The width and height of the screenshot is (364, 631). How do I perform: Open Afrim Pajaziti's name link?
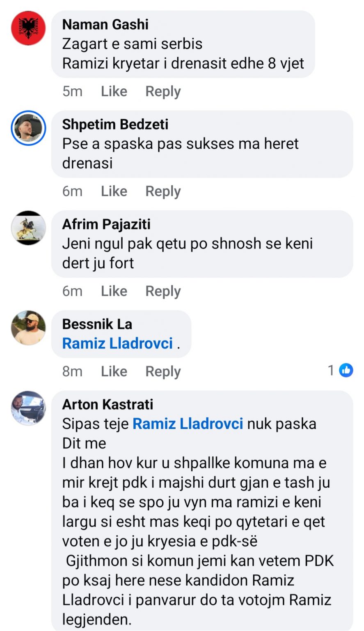pos(106,224)
